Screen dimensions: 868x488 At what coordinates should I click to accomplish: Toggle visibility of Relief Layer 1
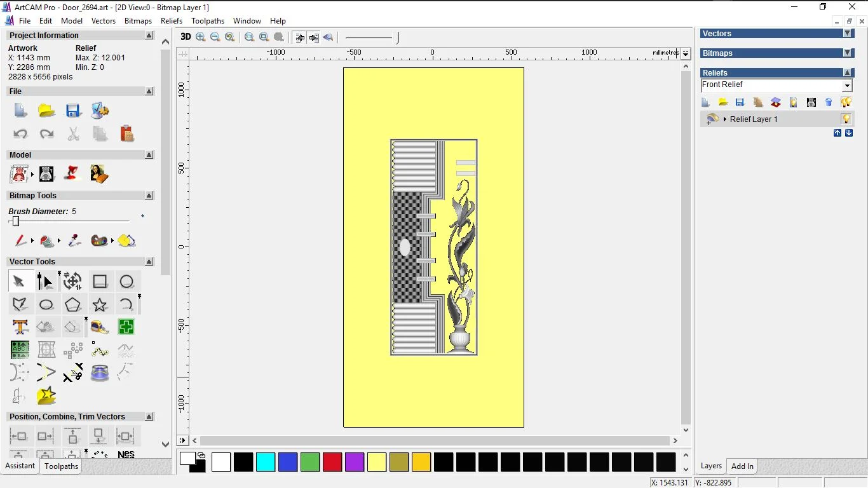(x=845, y=119)
